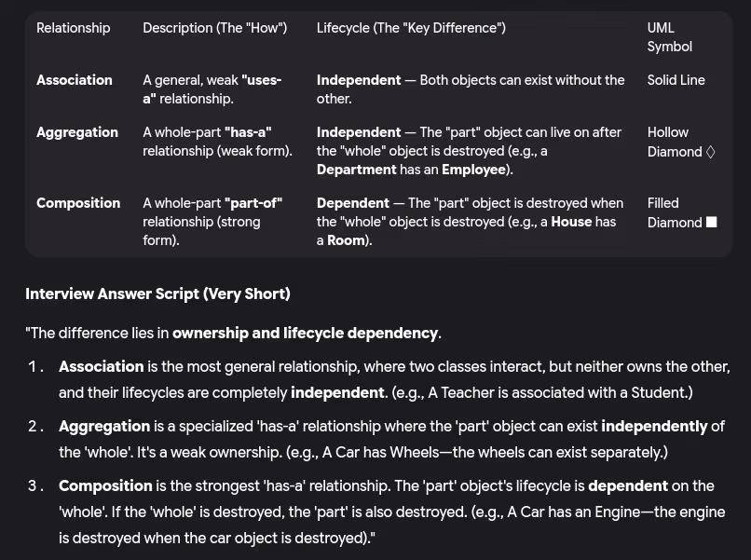Click bold "part-of" text in Composition description
Viewport: 751px width, 560px height.
pos(253,203)
